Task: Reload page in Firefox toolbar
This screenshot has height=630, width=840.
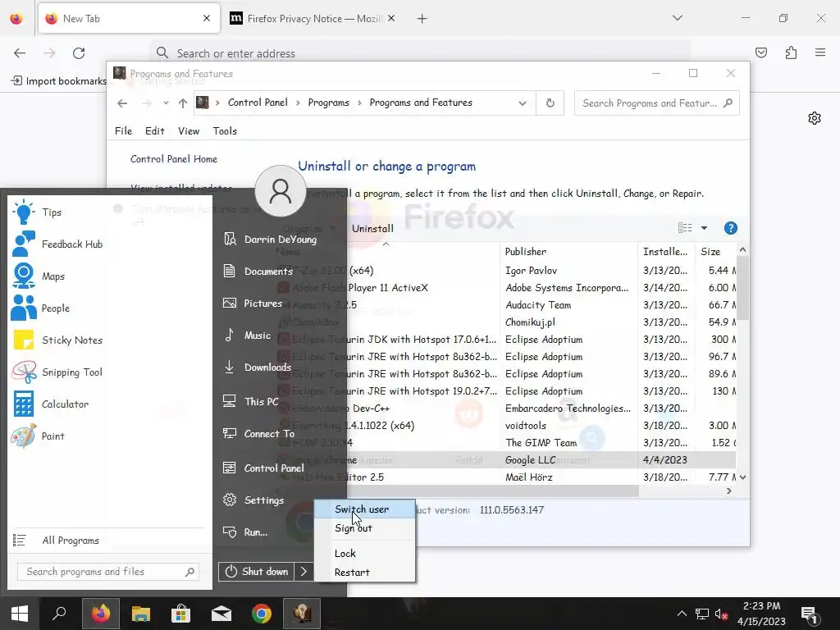Action: 79,53
